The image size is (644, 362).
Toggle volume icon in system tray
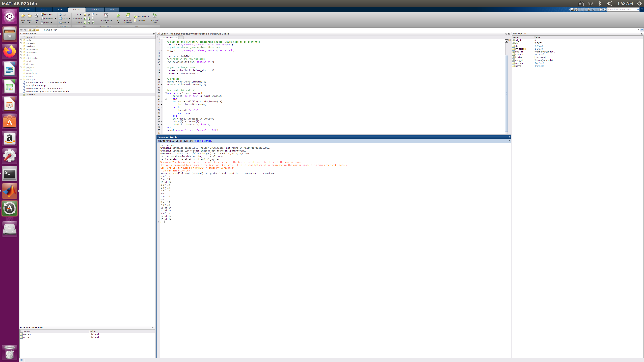(x=609, y=4)
